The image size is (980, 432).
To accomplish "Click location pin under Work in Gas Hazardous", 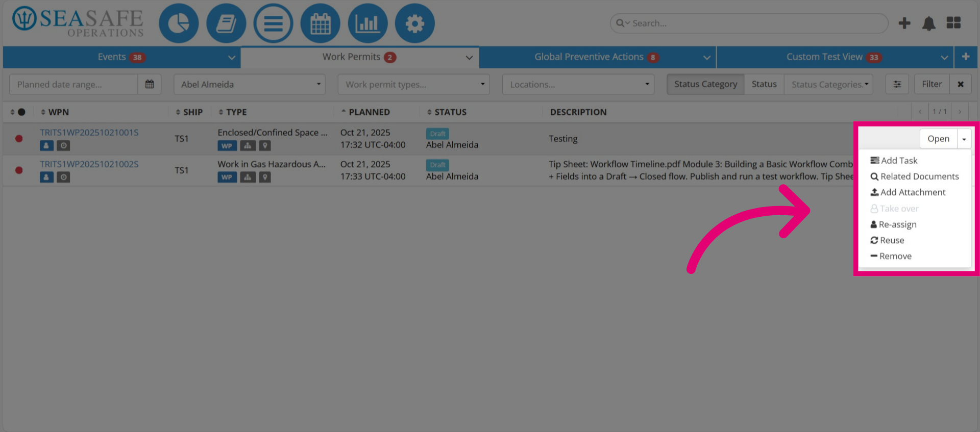I will [x=265, y=177].
